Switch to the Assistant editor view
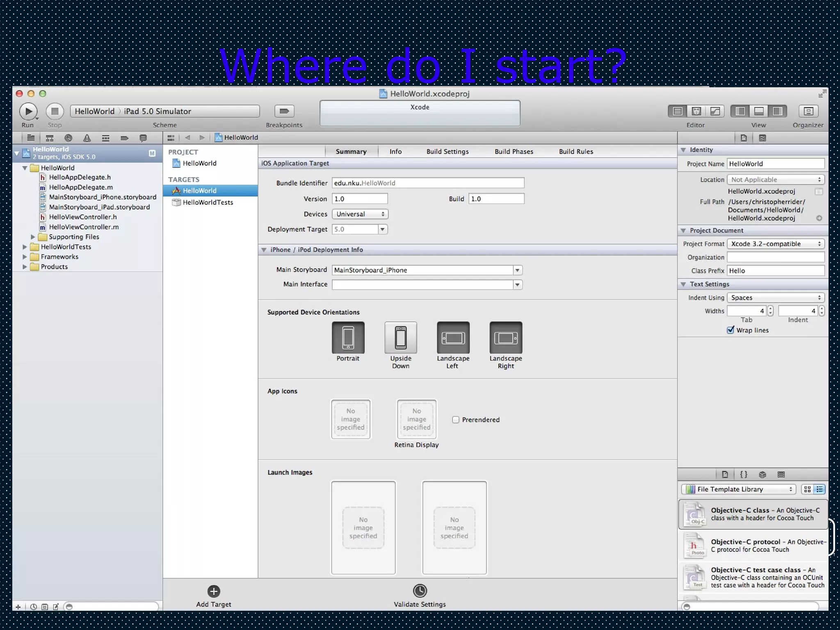 pyautogui.click(x=696, y=111)
